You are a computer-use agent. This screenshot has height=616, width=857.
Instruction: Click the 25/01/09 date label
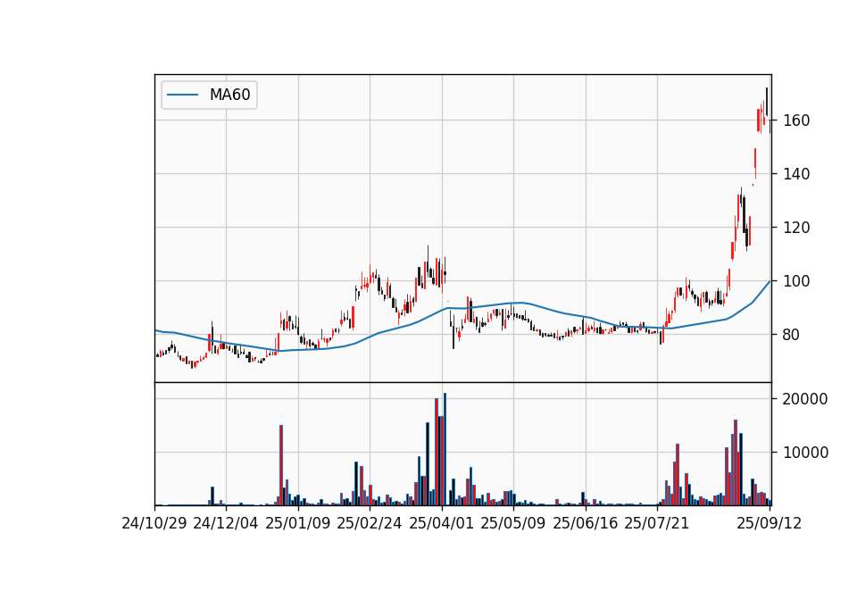tap(298, 523)
